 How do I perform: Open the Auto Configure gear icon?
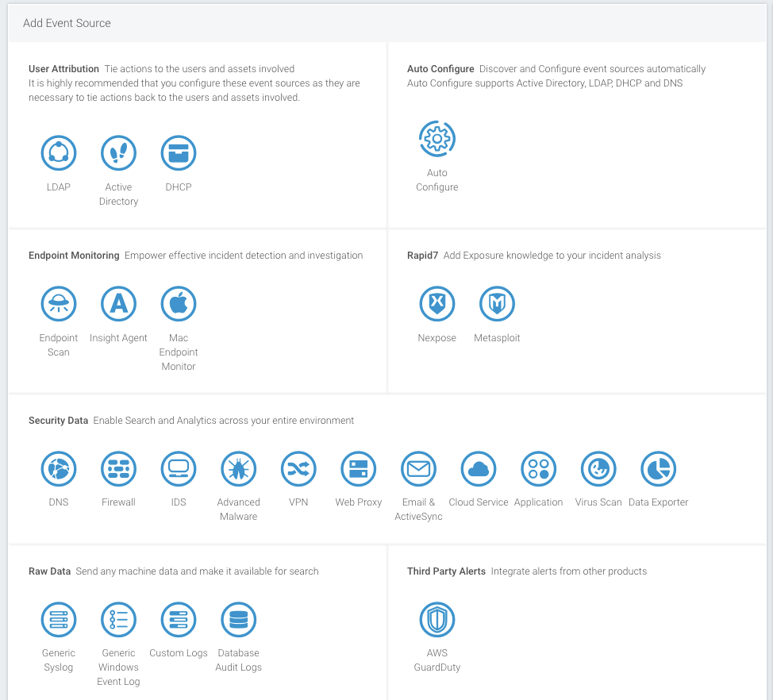point(436,139)
